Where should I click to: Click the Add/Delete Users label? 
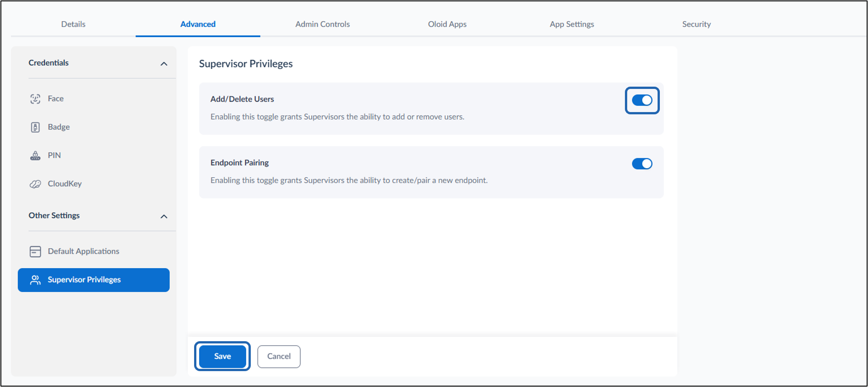242,99
